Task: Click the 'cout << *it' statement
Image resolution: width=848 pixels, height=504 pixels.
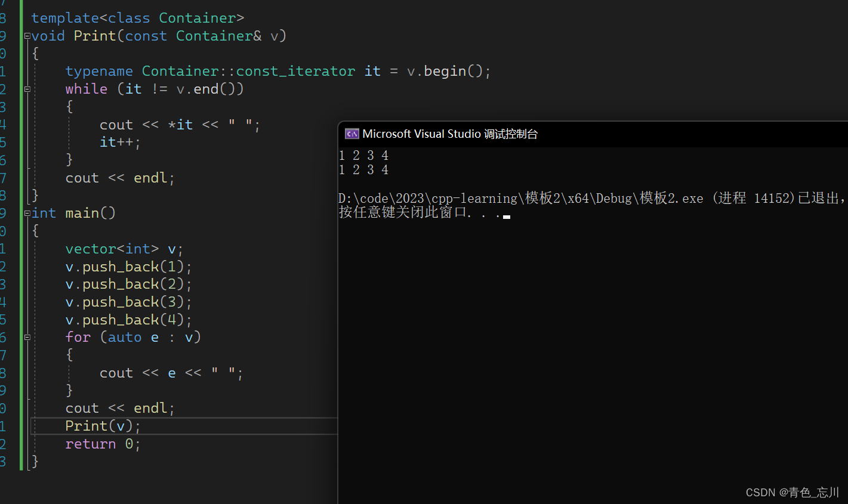Action: (180, 125)
